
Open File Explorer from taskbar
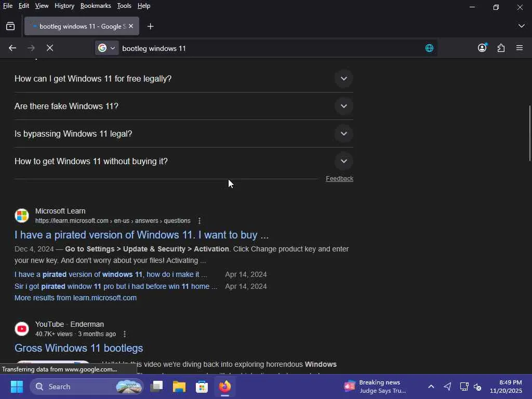(x=179, y=387)
